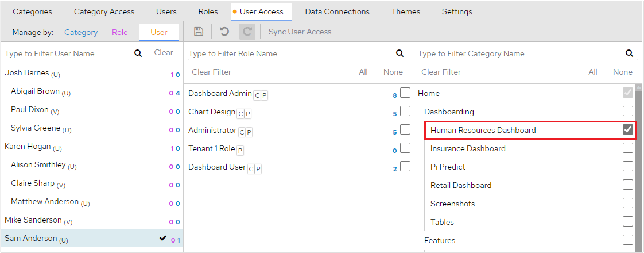Check the Tables category checkbox
Viewport: 644px width, 253px height.
pos(627,221)
